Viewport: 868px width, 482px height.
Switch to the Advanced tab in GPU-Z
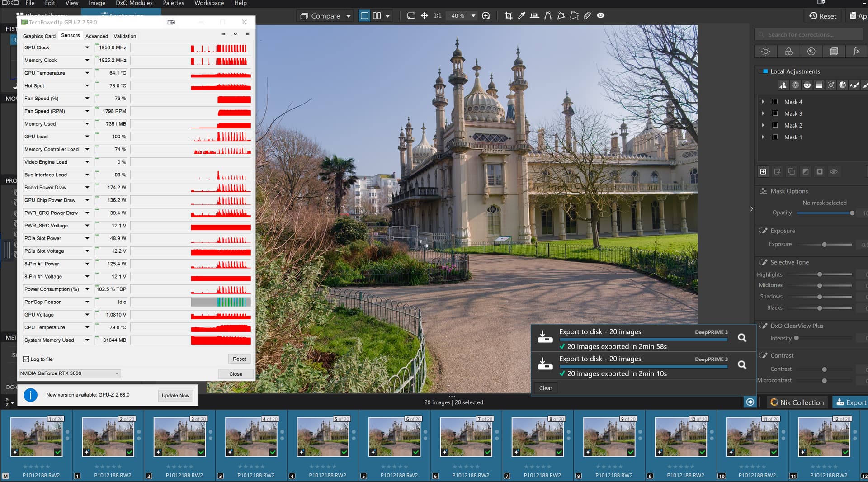(97, 36)
